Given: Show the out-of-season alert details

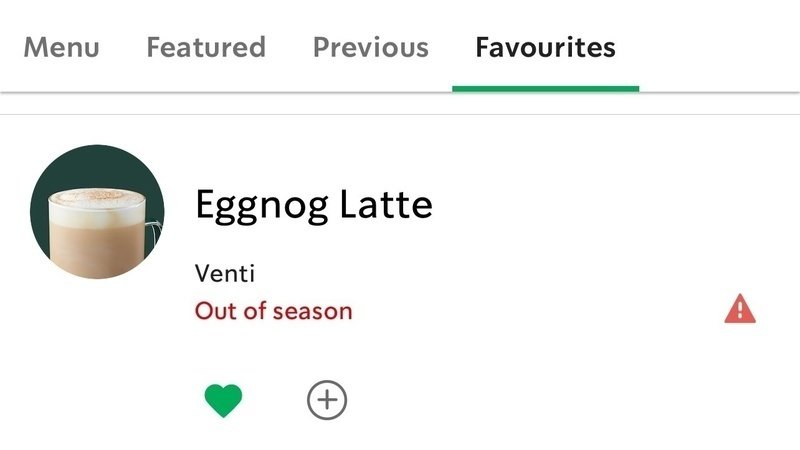Looking at the screenshot, I should (740, 310).
